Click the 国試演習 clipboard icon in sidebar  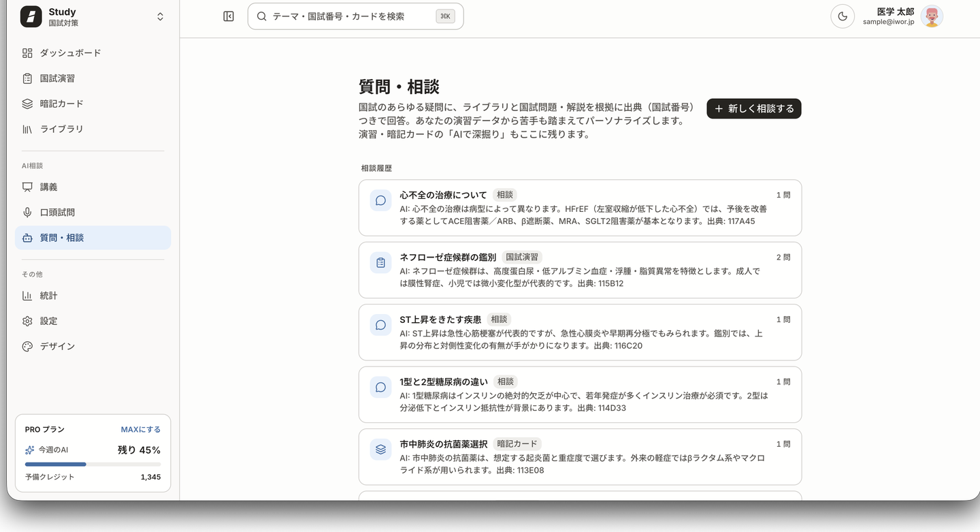point(27,78)
